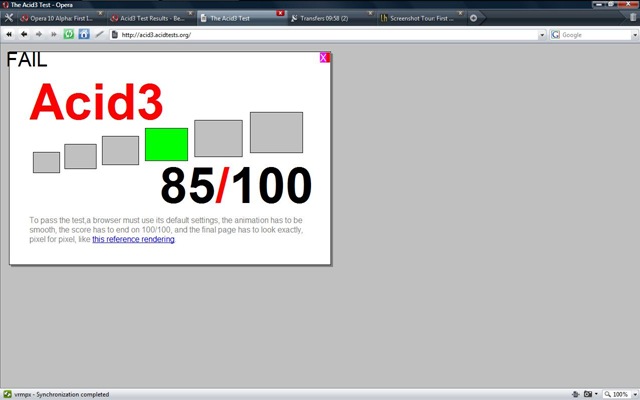Add a new tab

(x=473, y=18)
